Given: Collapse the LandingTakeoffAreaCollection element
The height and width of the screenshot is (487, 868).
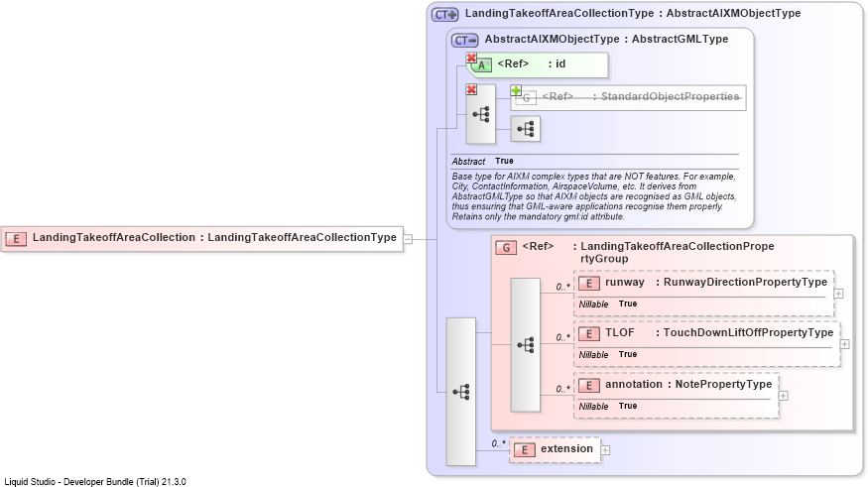Looking at the screenshot, I should pyautogui.click(x=408, y=239).
